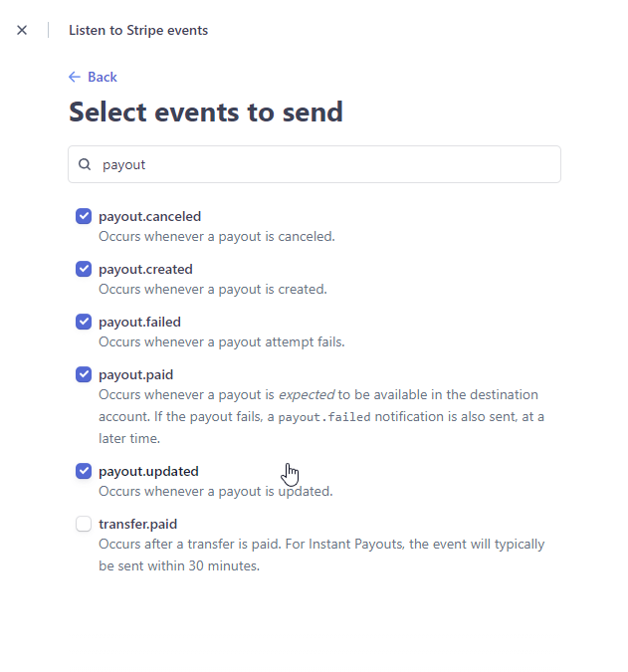628x672 pixels.
Task: Untick the payout.paid checkbox
Action: pos(84,374)
